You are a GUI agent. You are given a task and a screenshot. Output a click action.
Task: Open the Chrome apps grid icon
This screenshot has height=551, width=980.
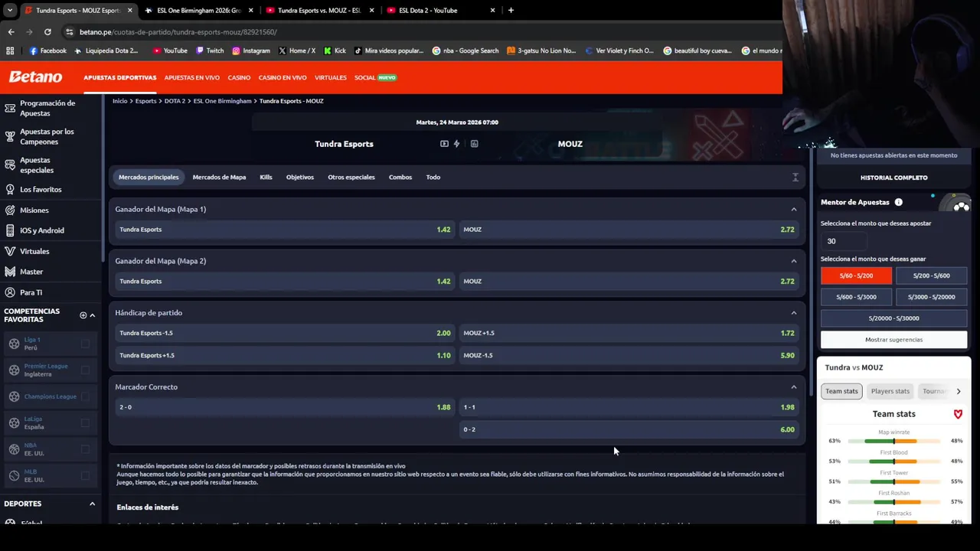click(10, 51)
